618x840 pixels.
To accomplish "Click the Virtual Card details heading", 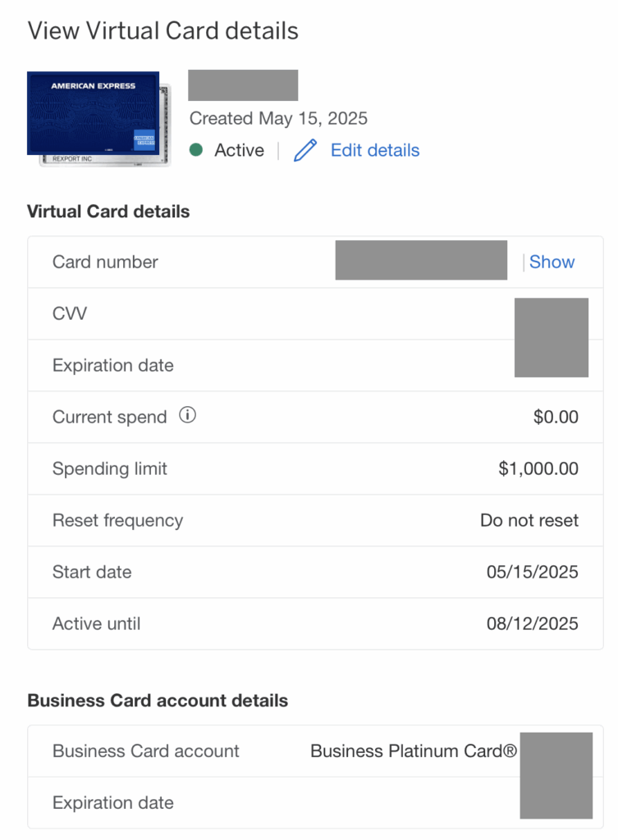I will pos(108,211).
